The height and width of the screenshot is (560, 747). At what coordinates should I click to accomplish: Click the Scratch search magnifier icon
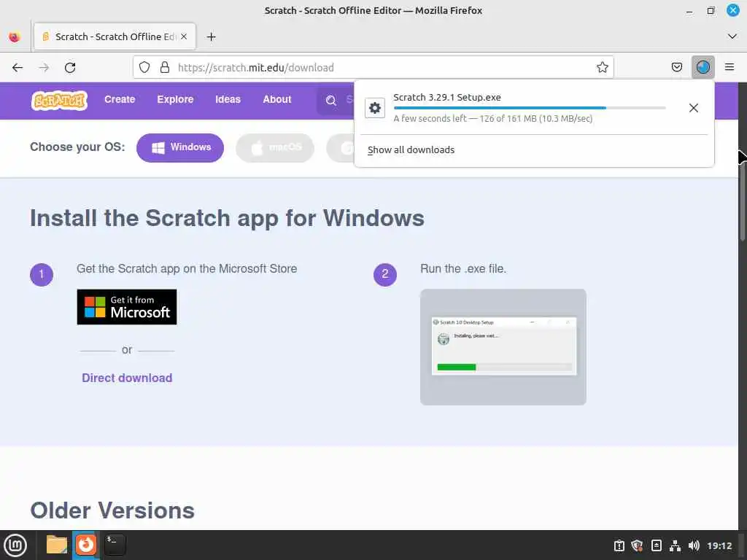[330, 100]
